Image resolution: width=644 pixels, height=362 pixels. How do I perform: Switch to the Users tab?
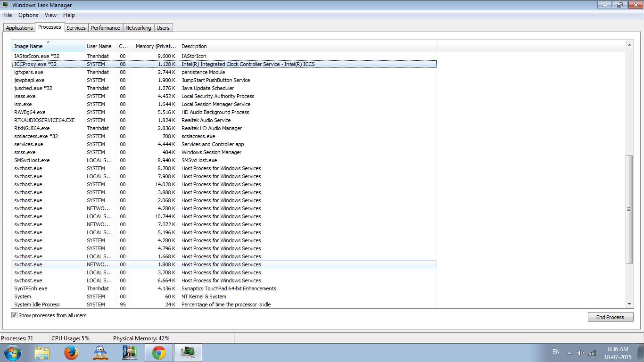pos(163,28)
